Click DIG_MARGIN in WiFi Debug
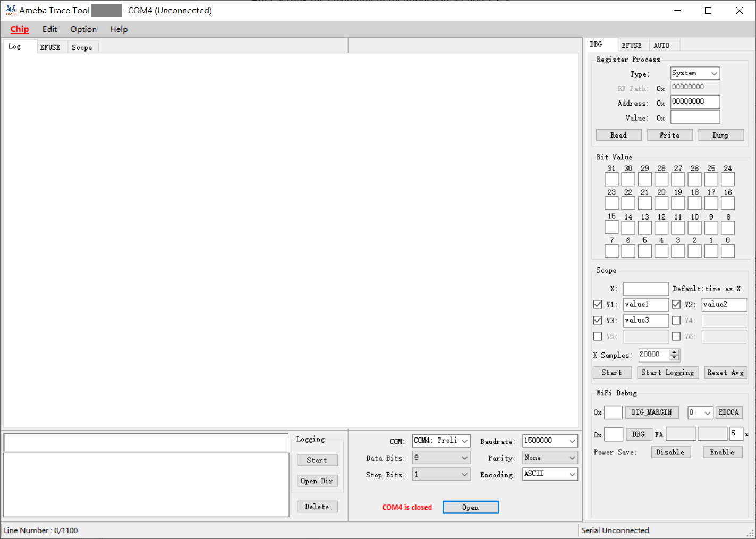The width and height of the screenshot is (756, 539). [x=652, y=412]
